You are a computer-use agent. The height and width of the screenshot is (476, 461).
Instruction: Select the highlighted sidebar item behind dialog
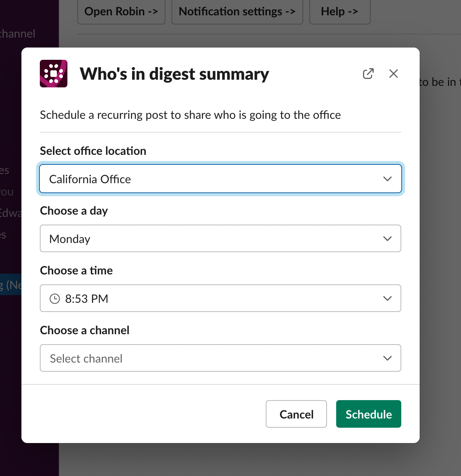[x=11, y=284]
